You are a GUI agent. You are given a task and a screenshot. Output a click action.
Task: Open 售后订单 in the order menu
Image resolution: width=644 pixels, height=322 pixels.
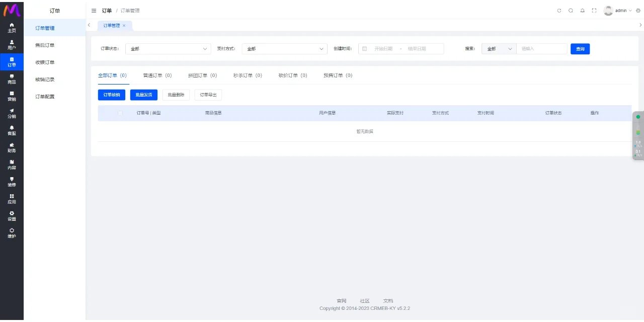coord(45,45)
